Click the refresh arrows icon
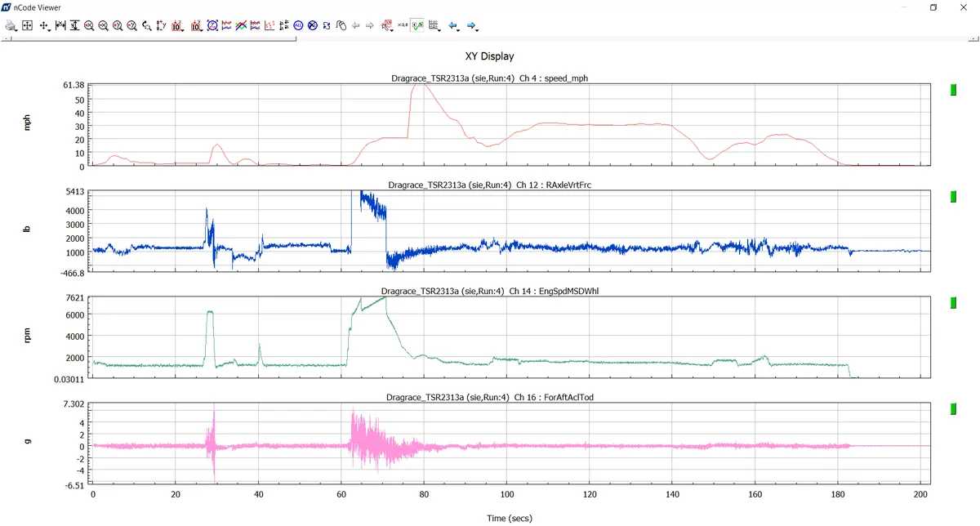Image resolution: width=980 pixels, height=526 pixels. (327, 25)
